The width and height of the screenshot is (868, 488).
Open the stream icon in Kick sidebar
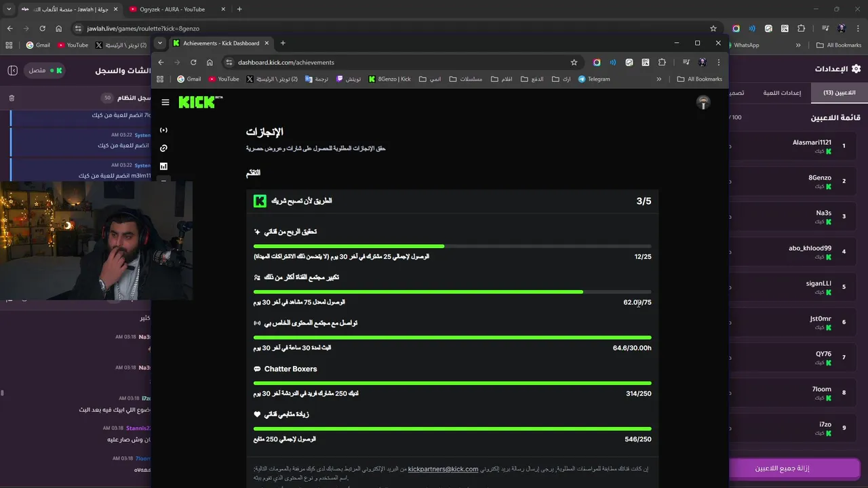(163, 130)
